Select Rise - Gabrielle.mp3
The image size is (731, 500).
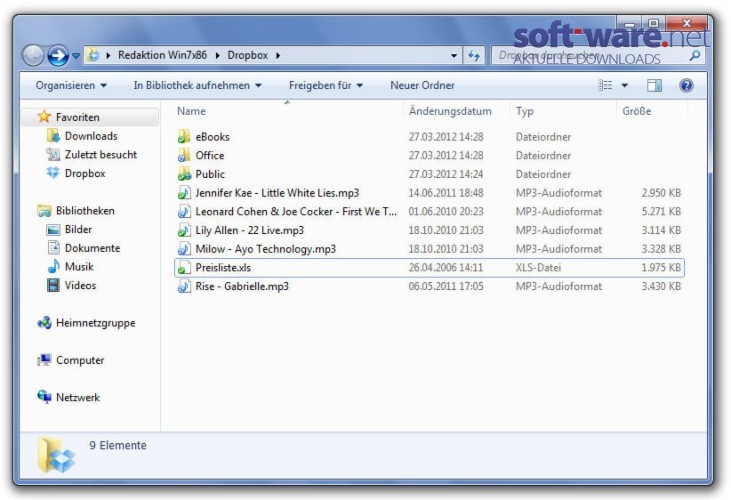click(242, 286)
